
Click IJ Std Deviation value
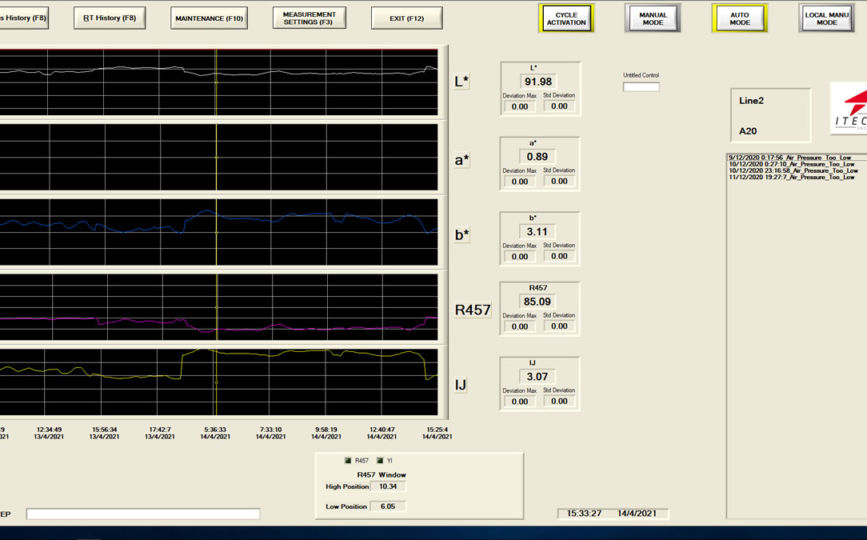559,401
